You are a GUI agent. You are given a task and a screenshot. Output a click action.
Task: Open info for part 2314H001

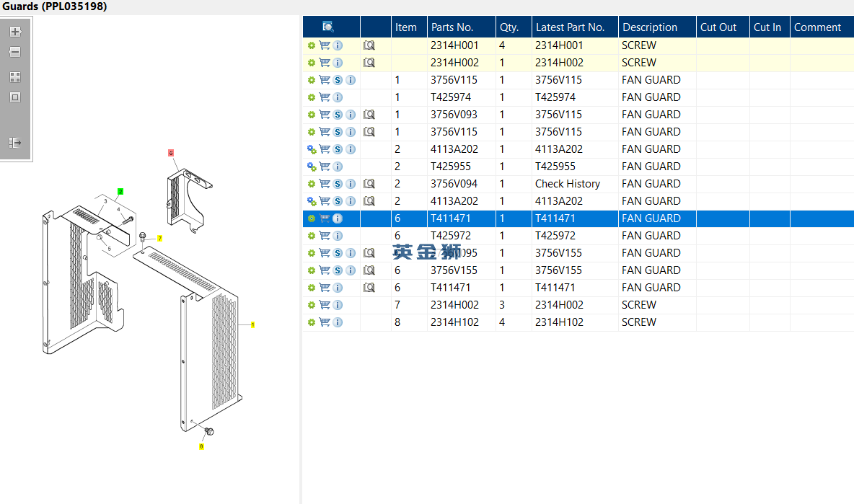[x=338, y=45]
